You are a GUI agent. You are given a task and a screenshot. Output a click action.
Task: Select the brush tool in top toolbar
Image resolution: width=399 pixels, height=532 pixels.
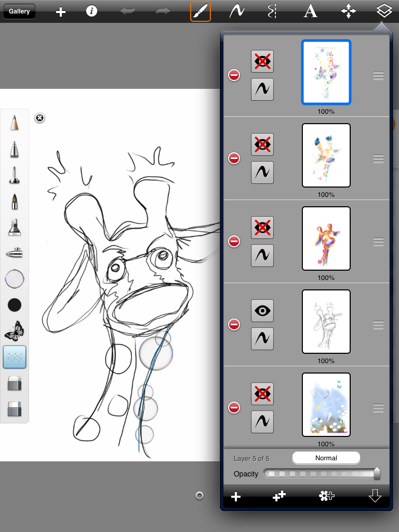(201, 11)
